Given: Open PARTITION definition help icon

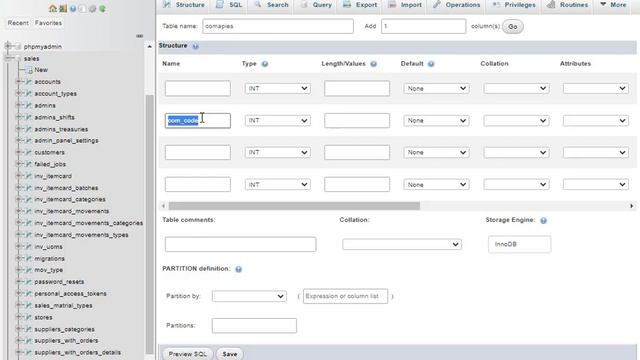Looking at the screenshot, I should tap(239, 269).
